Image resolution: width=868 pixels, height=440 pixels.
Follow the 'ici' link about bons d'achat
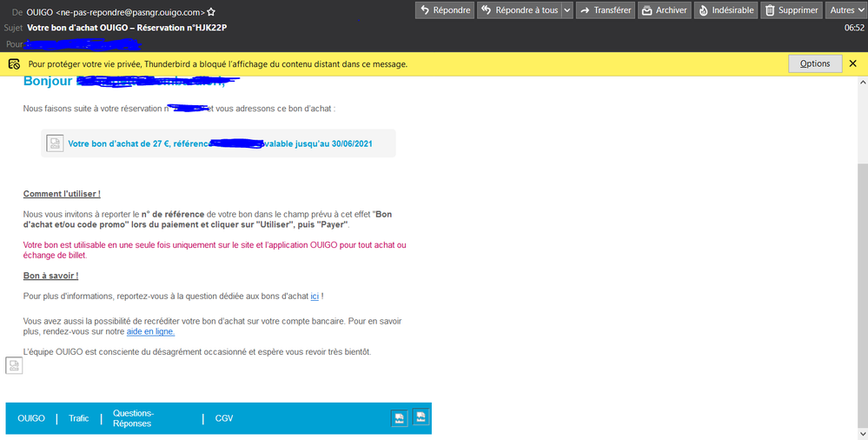(315, 297)
